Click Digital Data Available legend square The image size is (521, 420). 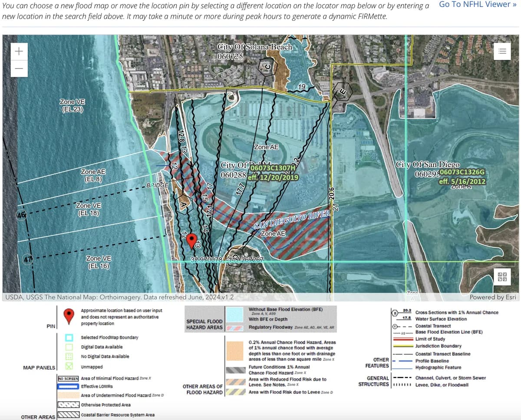(x=69, y=347)
